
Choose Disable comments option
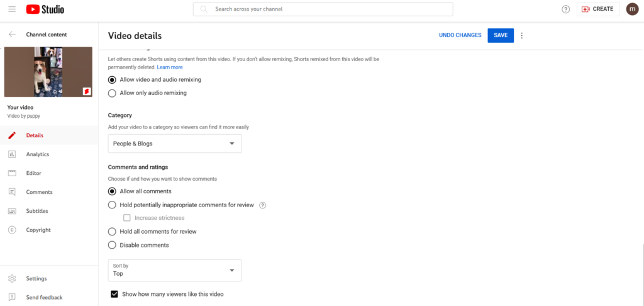coord(113,245)
